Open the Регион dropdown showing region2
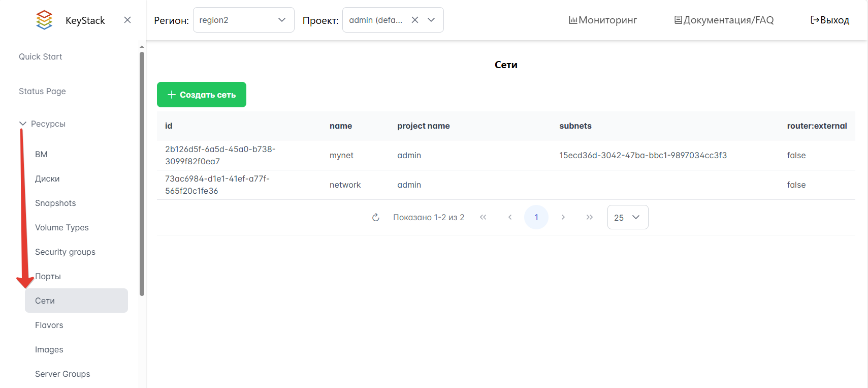The width and height of the screenshot is (868, 388). (243, 20)
